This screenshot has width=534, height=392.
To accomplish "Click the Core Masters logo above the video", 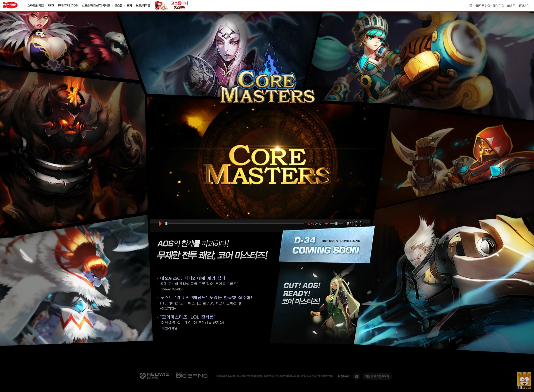I will (267, 86).
